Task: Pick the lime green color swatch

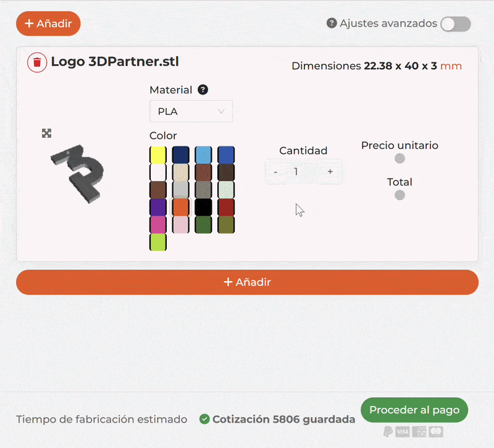Action: click(158, 242)
